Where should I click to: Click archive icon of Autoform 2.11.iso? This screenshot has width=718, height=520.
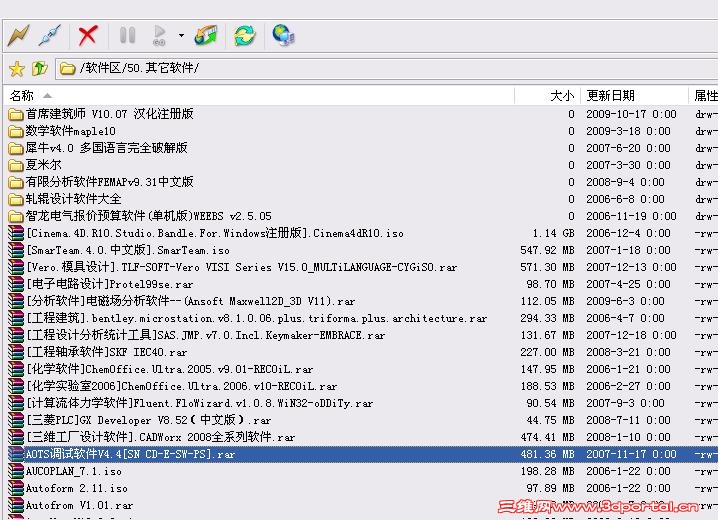(16, 488)
